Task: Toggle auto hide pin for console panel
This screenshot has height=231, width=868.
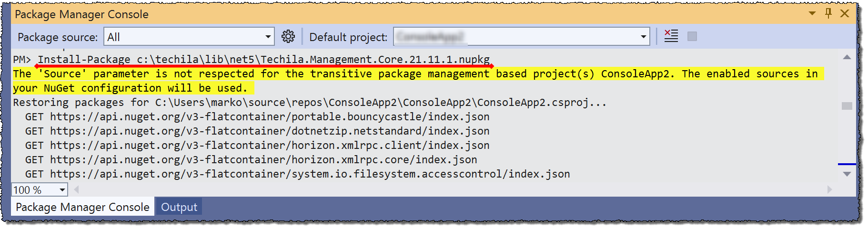Action: click(828, 13)
